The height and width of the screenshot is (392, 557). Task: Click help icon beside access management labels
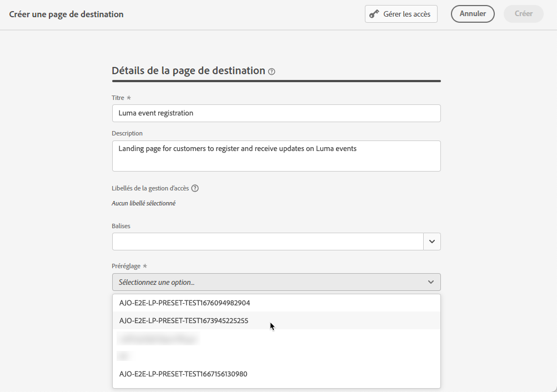195,188
